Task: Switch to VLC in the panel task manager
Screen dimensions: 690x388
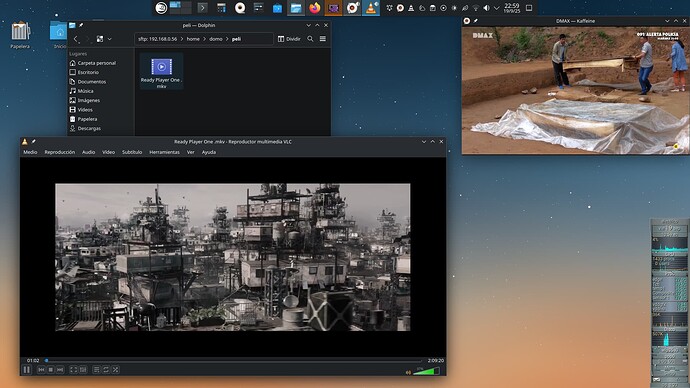Action: tap(371, 7)
